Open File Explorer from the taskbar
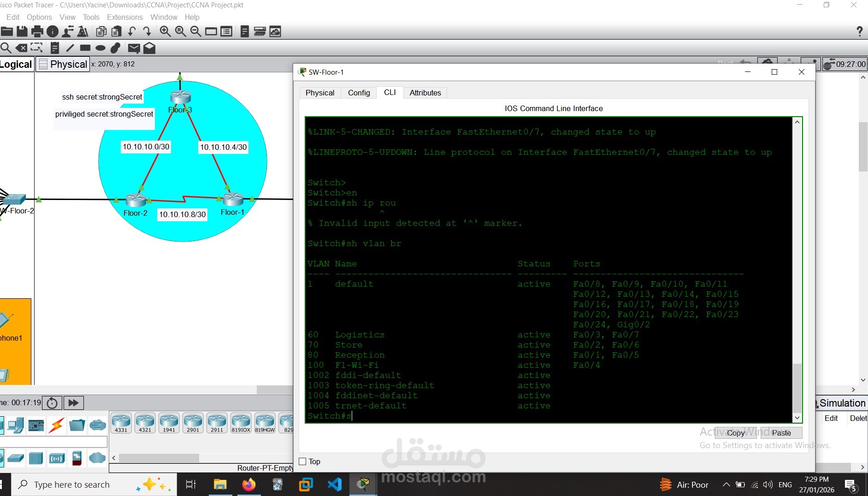Screen dimensions: 868x496 click(x=220, y=484)
